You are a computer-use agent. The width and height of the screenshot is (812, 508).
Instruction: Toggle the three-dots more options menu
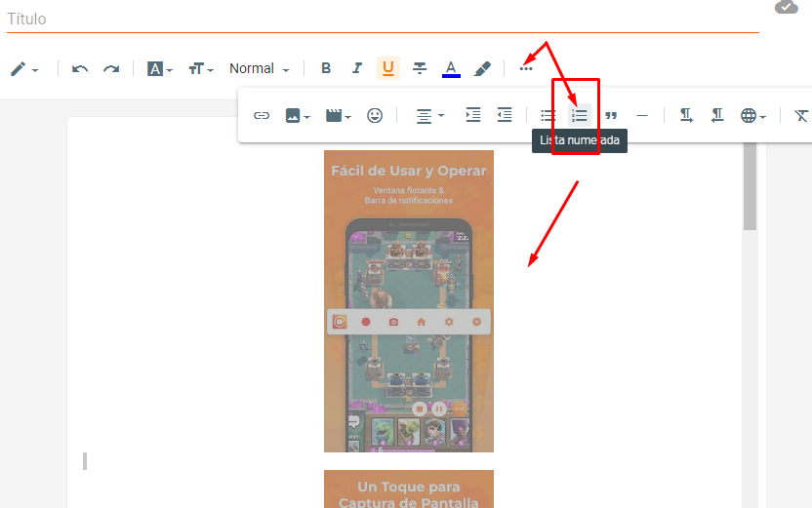526,68
